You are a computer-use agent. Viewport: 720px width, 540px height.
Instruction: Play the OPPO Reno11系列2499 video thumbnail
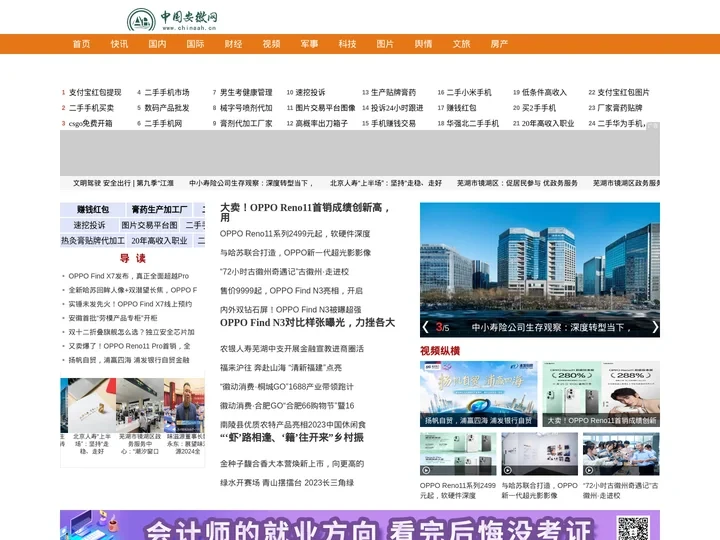click(x=458, y=454)
